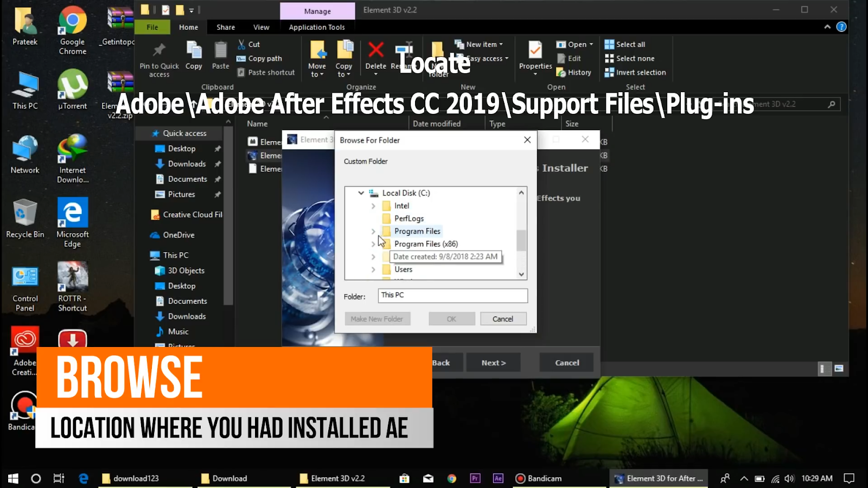This screenshot has width=868, height=488.
Task: Open the Manage contextual tab
Action: point(317,11)
